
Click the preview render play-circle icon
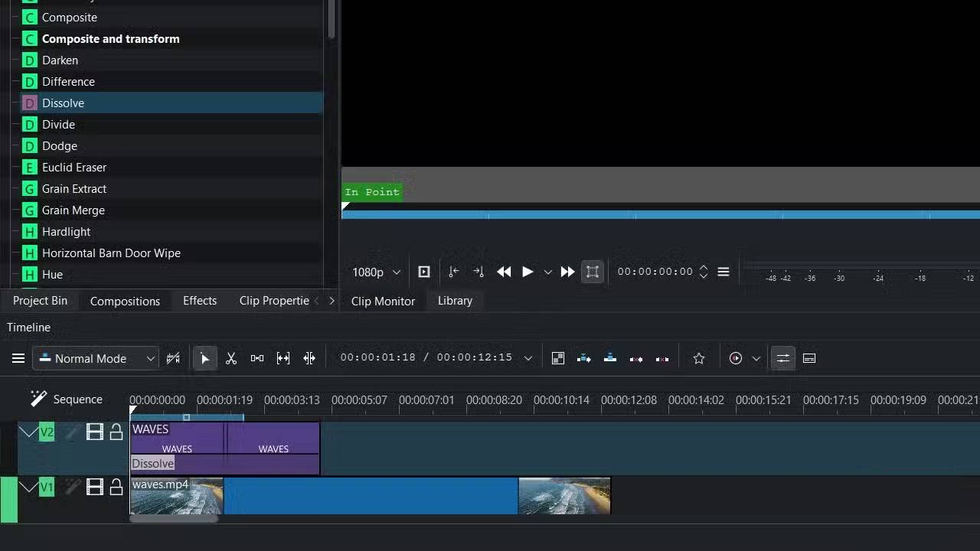[736, 358]
